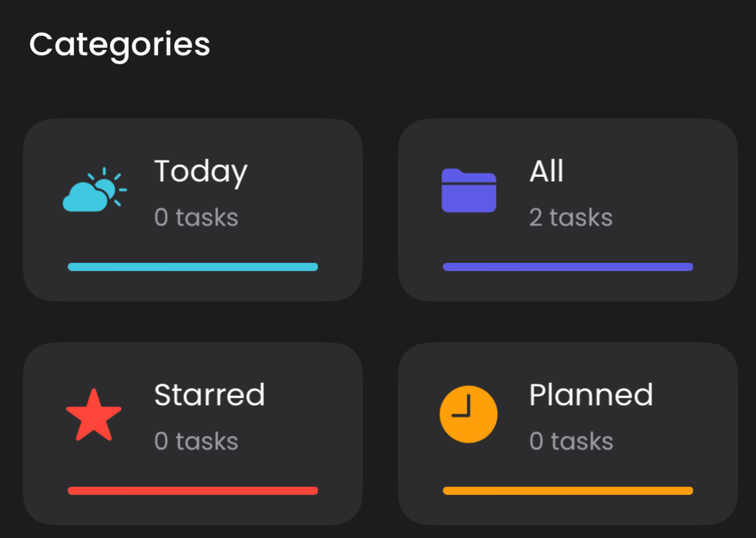
Task: Open the Today category title
Action: coord(201,172)
